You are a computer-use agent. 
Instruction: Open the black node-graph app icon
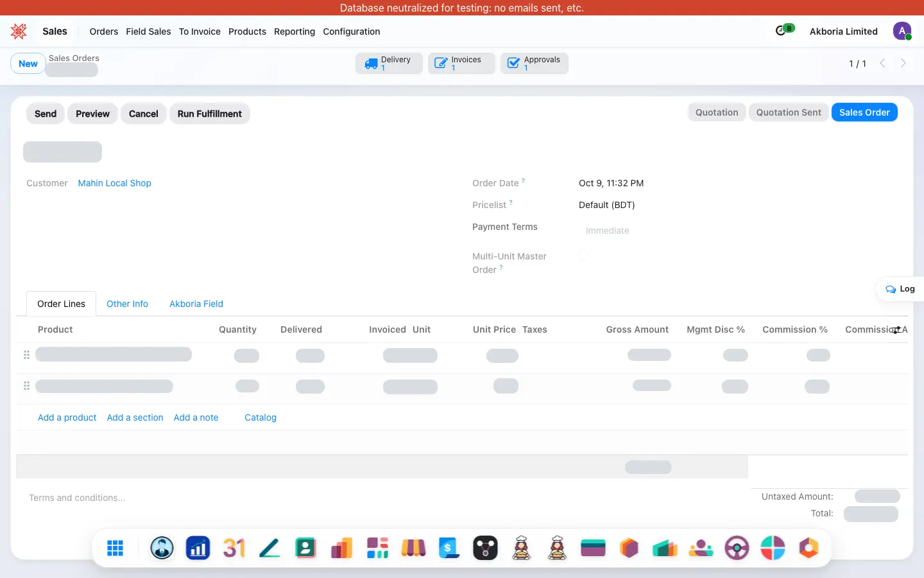[485, 548]
